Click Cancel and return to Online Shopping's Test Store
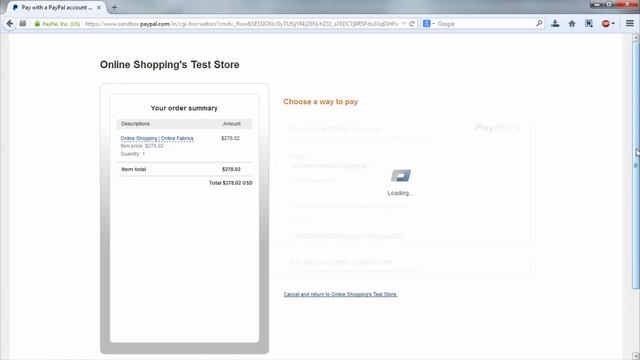The width and height of the screenshot is (640, 360). [x=340, y=294]
